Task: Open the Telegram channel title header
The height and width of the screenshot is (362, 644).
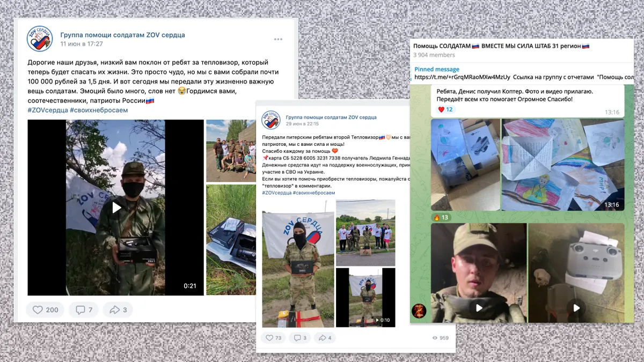Action: [x=501, y=46]
